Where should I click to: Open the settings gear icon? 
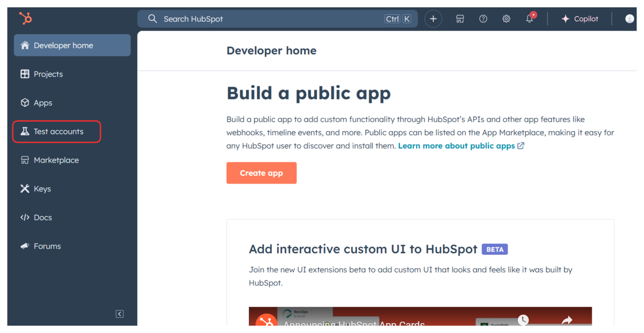click(506, 19)
